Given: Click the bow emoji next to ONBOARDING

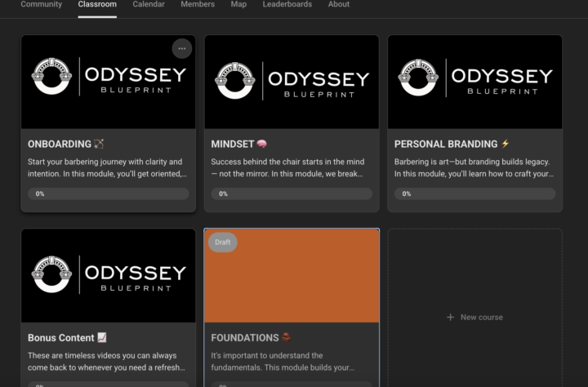Looking at the screenshot, I should [x=99, y=144].
